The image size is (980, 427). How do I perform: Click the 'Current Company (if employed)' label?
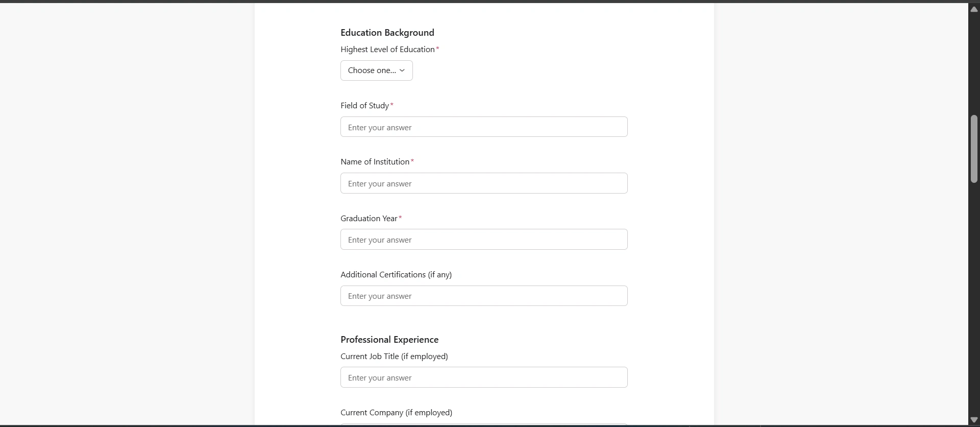point(396,413)
